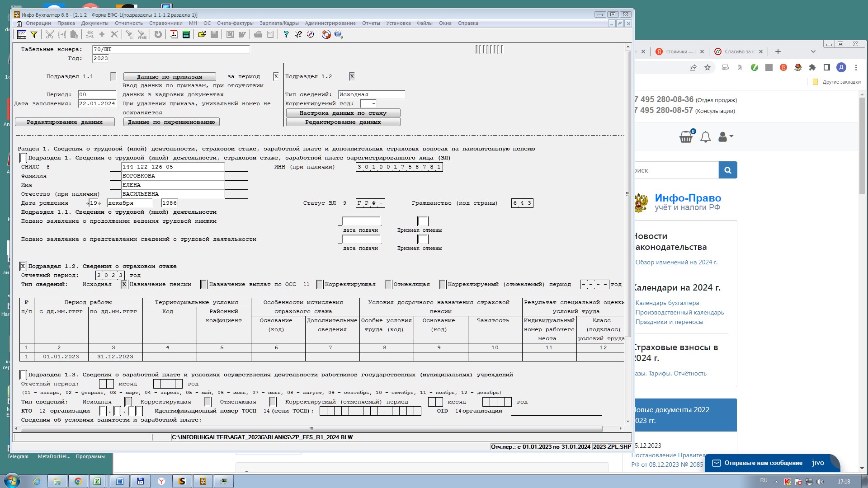
Task: Click the context help cursor icon
Action: 298,34
